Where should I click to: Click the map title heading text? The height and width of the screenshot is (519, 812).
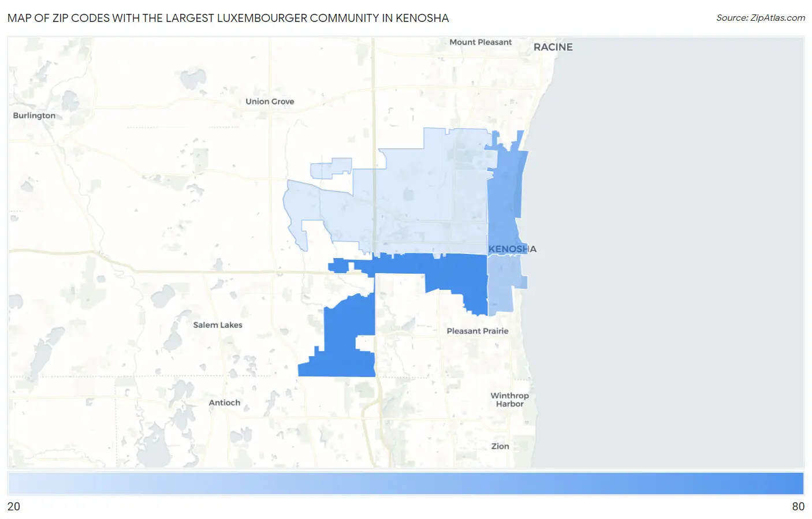(228, 18)
